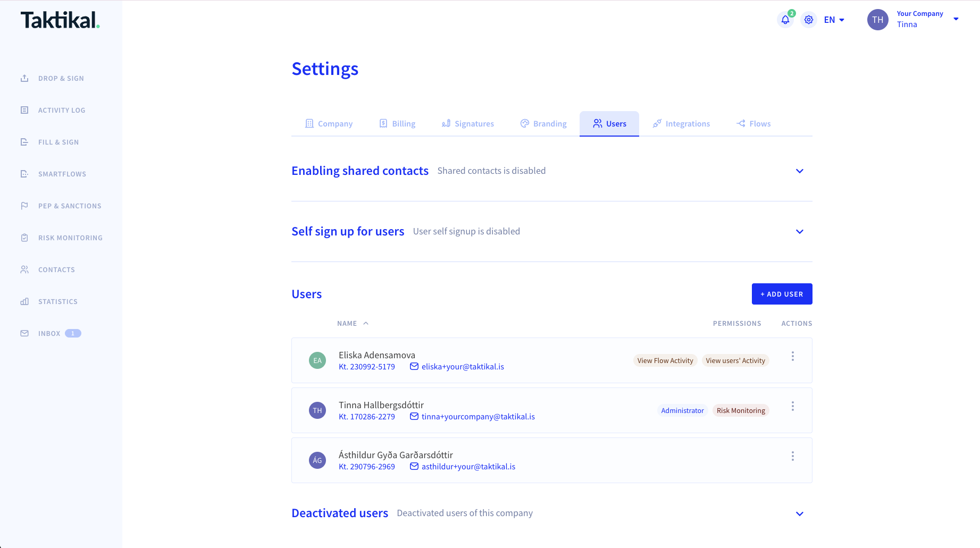The width and height of the screenshot is (980, 548).
Task: Switch to the Signatures tab
Action: click(x=468, y=123)
